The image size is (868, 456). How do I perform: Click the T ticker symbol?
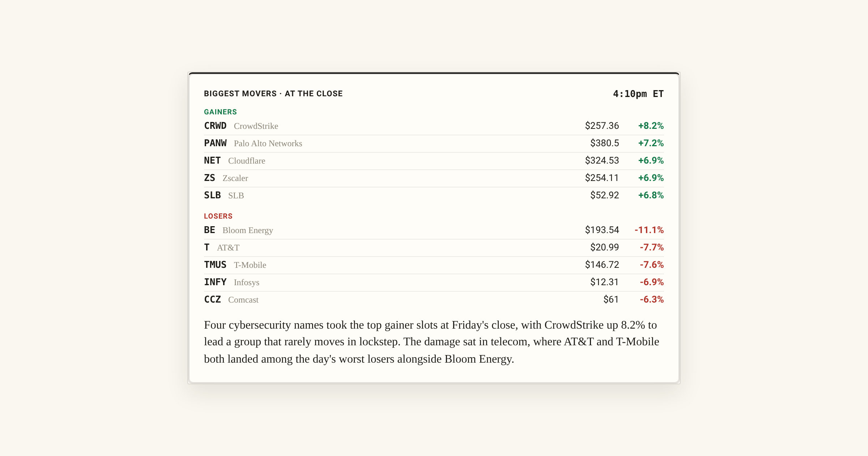coord(207,247)
